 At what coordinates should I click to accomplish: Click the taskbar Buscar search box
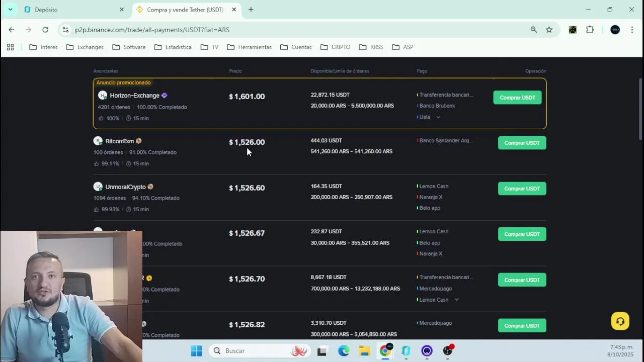click(260, 351)
